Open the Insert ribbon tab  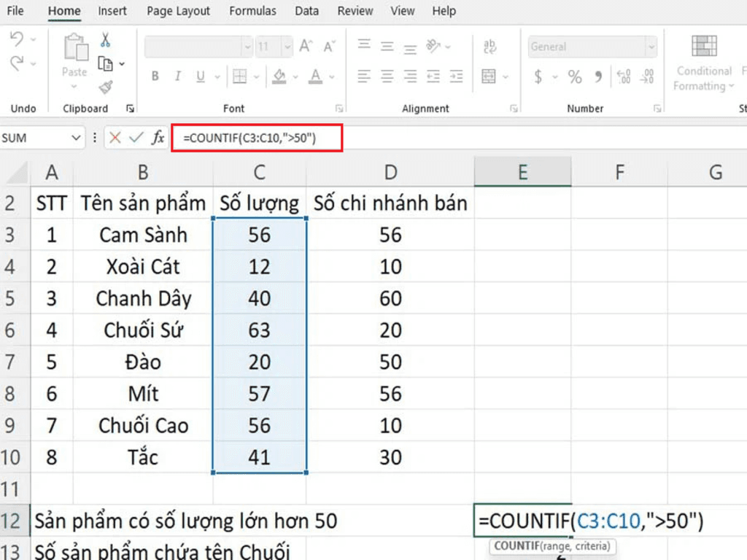pos(112,11)
